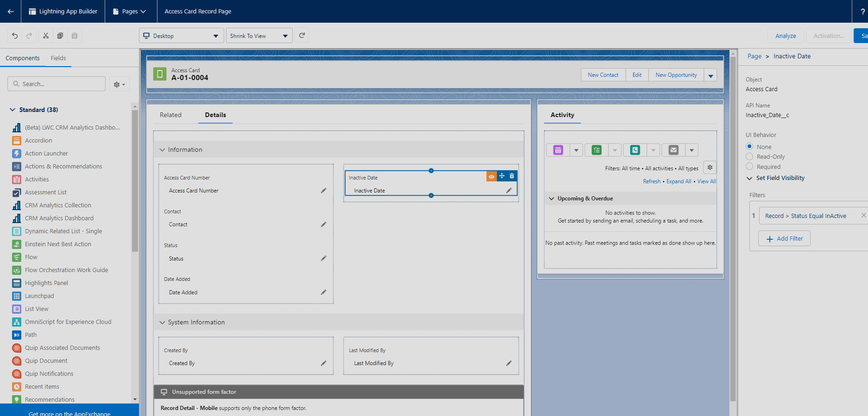Open Record Status Equal InActive filter
Screen dimensions: 868x416
805,216
